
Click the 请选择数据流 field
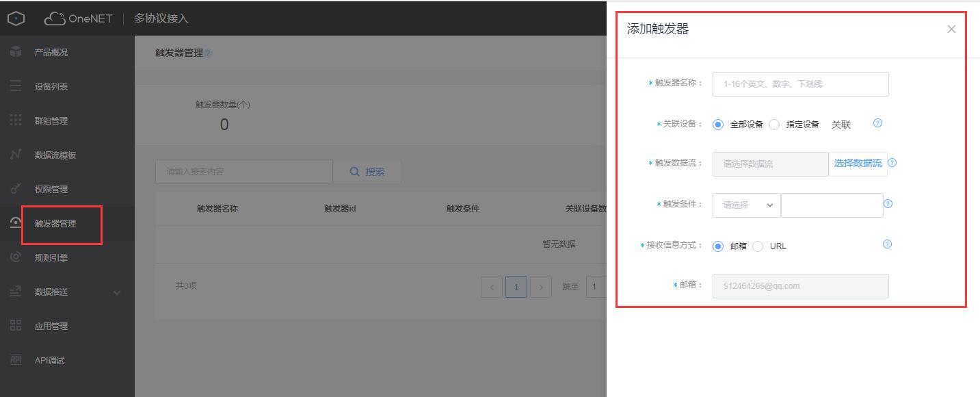(771, 164)
